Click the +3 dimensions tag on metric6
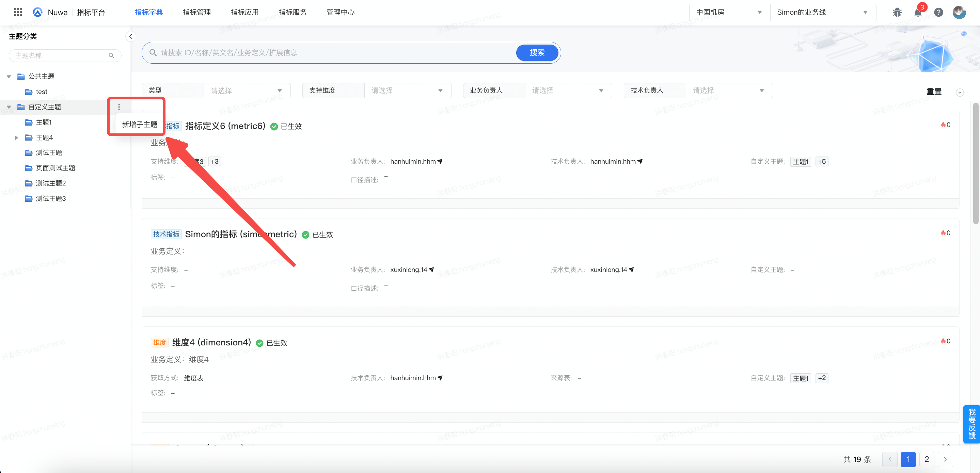The height and width of the screenshot is (473, 980). pos(215,162)
